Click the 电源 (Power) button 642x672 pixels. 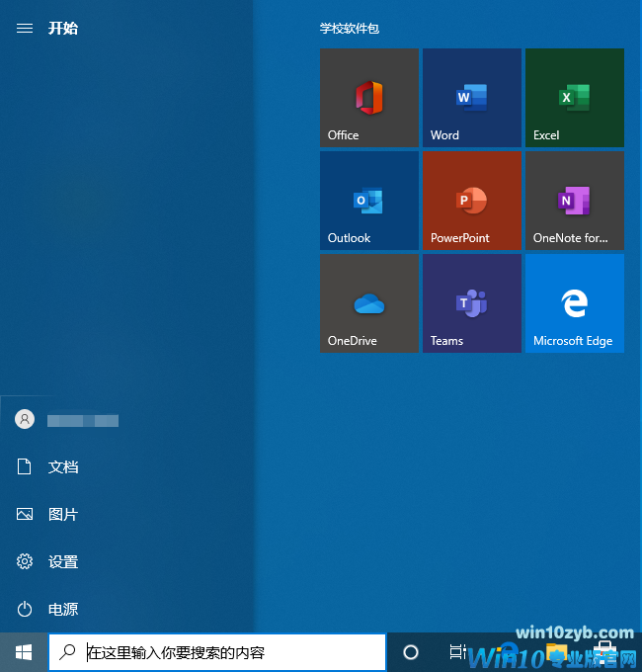click(x=62, y=610)
